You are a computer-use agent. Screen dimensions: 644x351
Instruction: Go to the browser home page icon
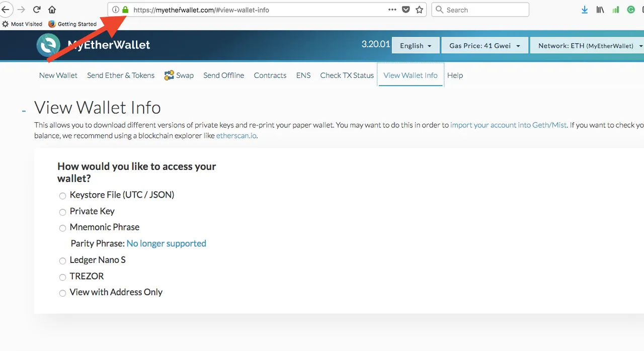pos(52,10)
